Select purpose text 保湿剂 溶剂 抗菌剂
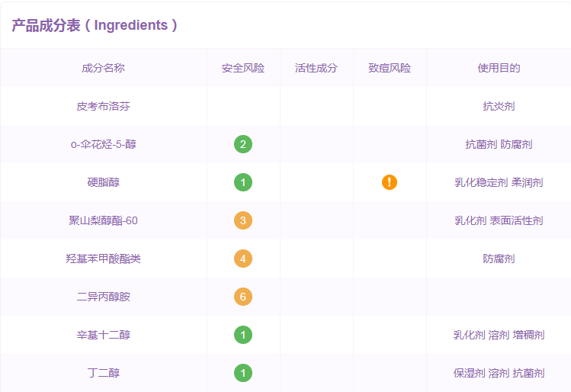This screenshot has width=571, height=392. click(x=499, y=373)
